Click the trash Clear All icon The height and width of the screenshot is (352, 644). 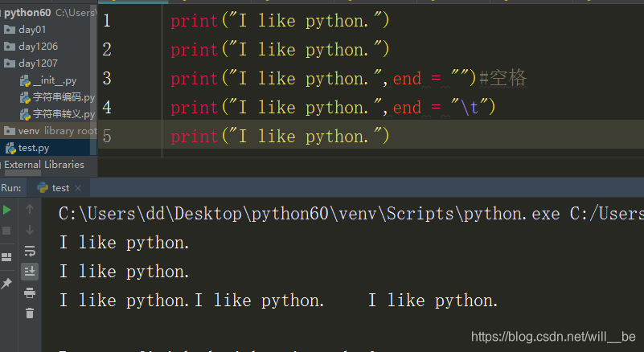(30, 313)
